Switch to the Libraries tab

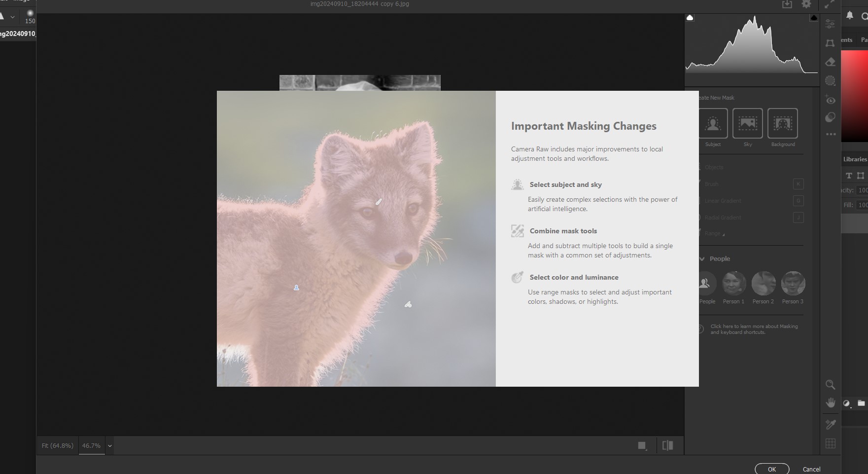point(855,159)
